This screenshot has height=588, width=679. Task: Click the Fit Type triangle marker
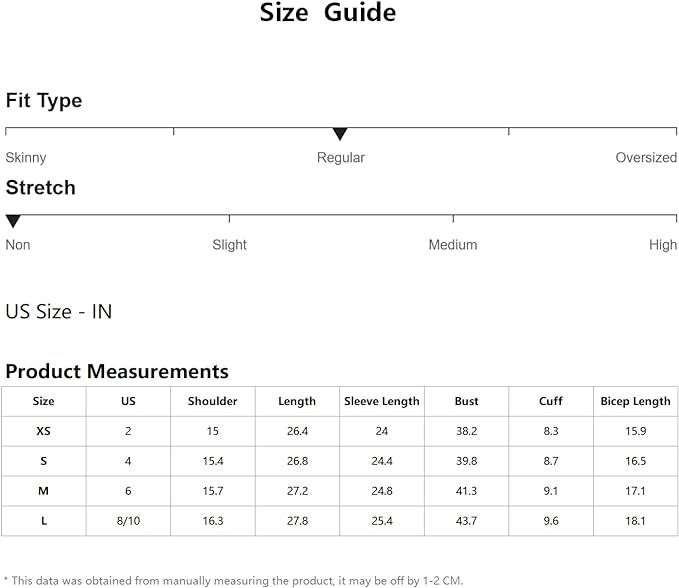pos(340,134)
